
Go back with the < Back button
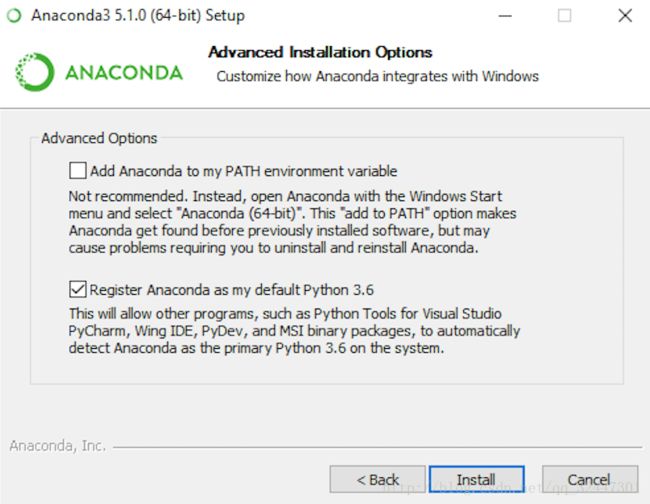[377, 479]
